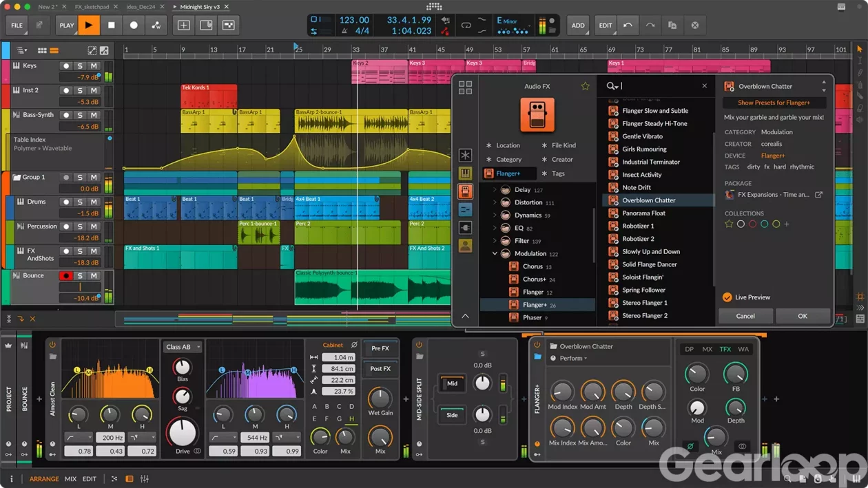Mute the Keys track
This screenshot has width=868, height=488.
94,66
